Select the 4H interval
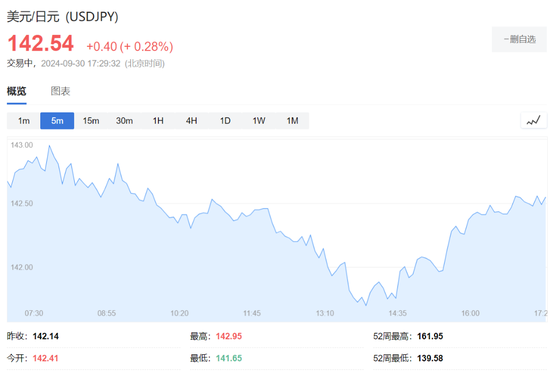This screenshot has width=550, height=371. (192, 121)
